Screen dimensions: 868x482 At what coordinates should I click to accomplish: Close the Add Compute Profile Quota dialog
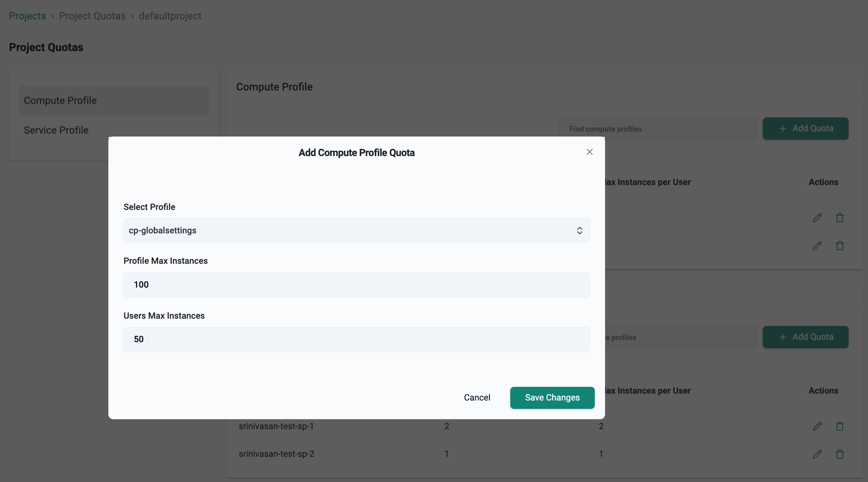(x=589, y=152)
